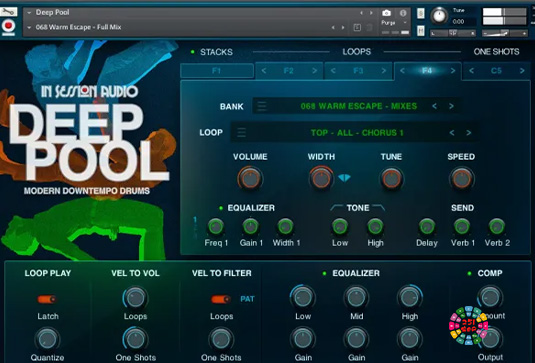Click right arrow on the F3 tab

384,71
